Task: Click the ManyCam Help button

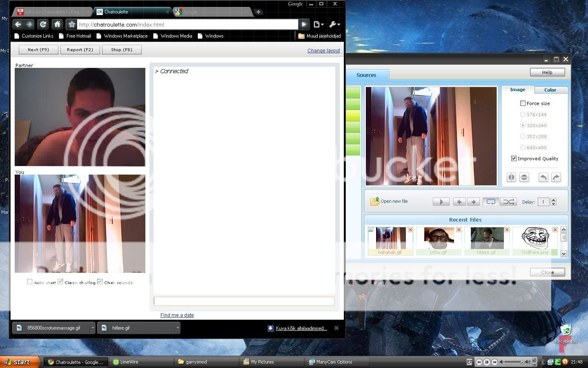Action: (x=547, y=72)
